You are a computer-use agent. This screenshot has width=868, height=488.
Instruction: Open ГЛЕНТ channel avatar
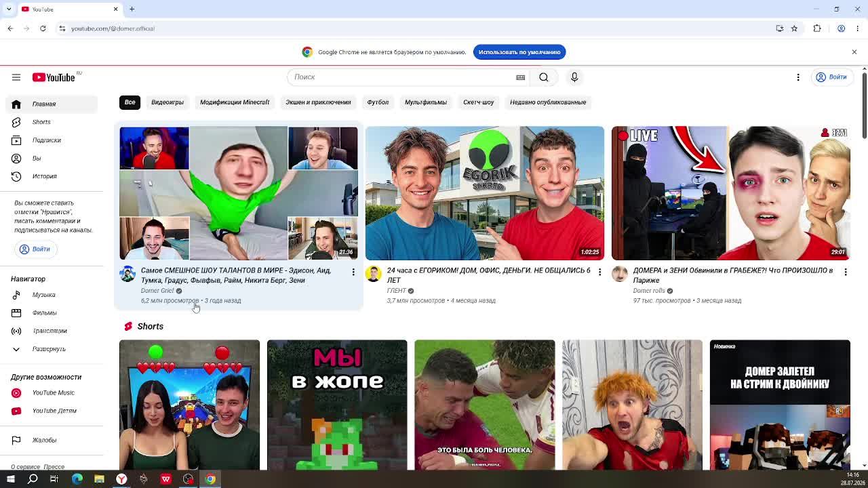click(x=374, y=274)
